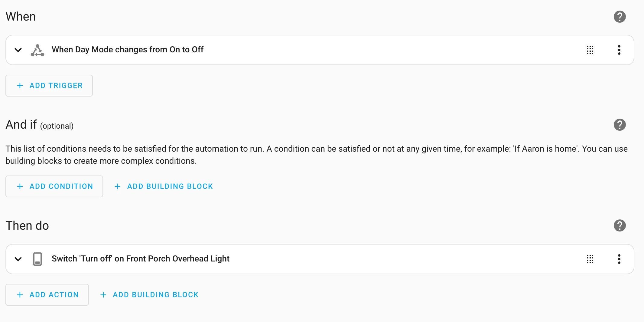Open the help icon next to When
644x322 pixels.
tap(620, 17)
